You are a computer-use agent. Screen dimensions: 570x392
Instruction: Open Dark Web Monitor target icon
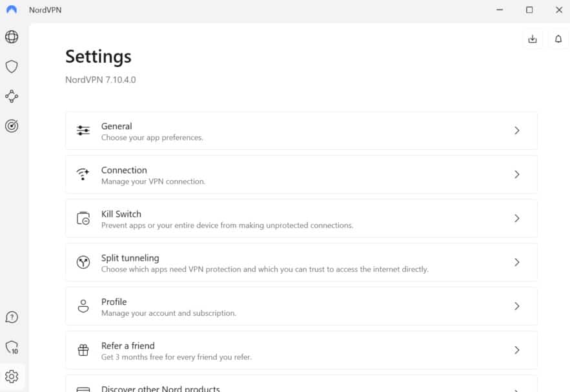[12, 126]
